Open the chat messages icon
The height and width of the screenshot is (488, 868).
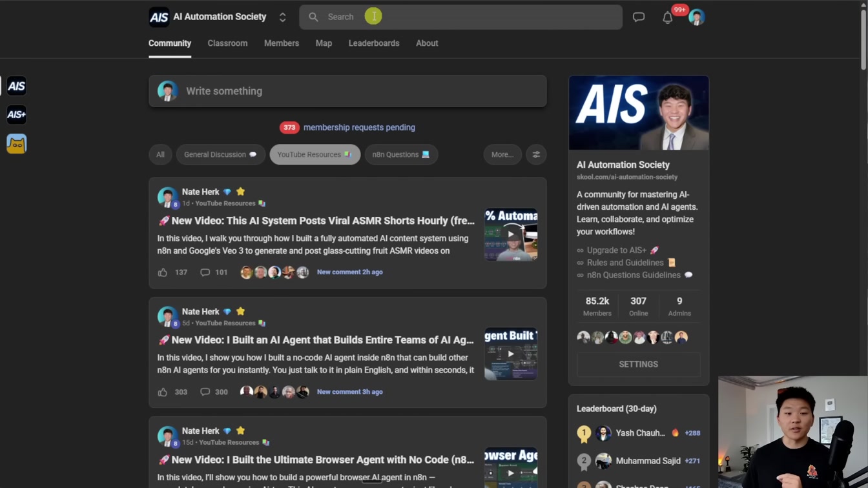coord(639,17)
